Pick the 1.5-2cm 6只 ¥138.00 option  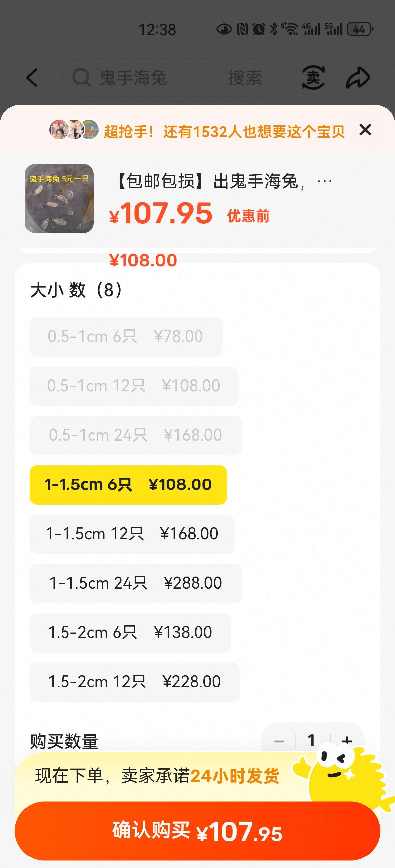(x=130, y=633)
